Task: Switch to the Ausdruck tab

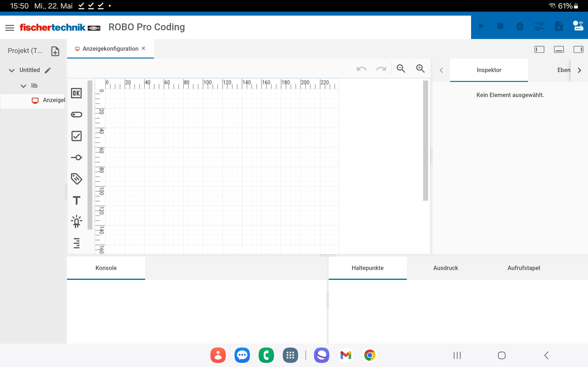Action: tap(445, 268)
